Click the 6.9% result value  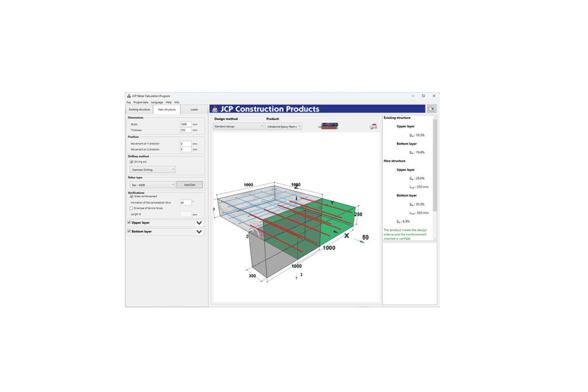403,222
